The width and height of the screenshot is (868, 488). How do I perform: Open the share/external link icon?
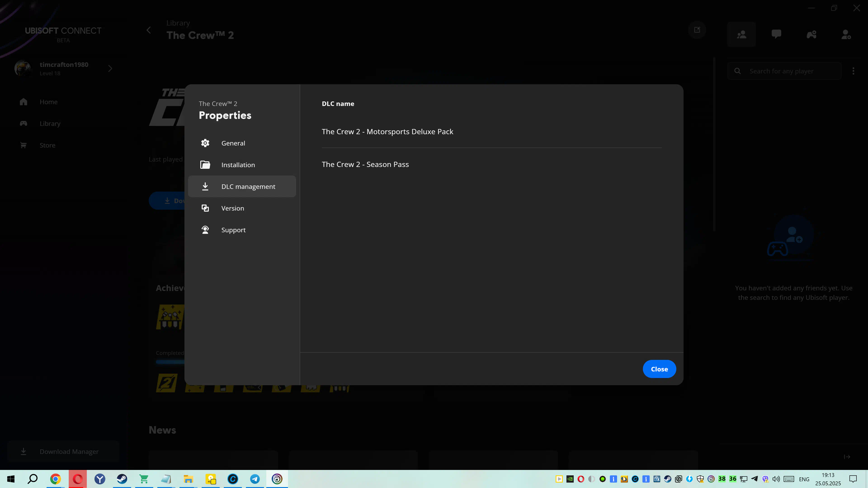pyautogui.click(x=697, y=30)
